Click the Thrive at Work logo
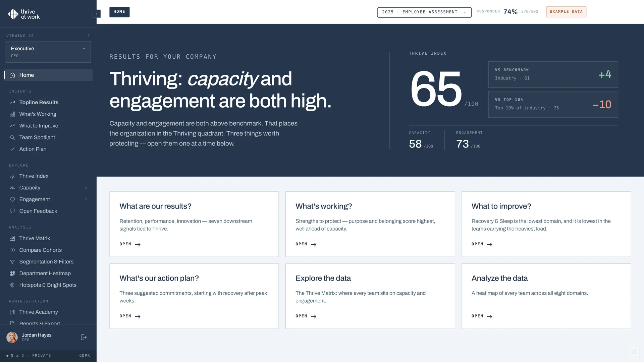Image resolution: width=644 pixels, height=362 pixels. click(x=24, y=14)
